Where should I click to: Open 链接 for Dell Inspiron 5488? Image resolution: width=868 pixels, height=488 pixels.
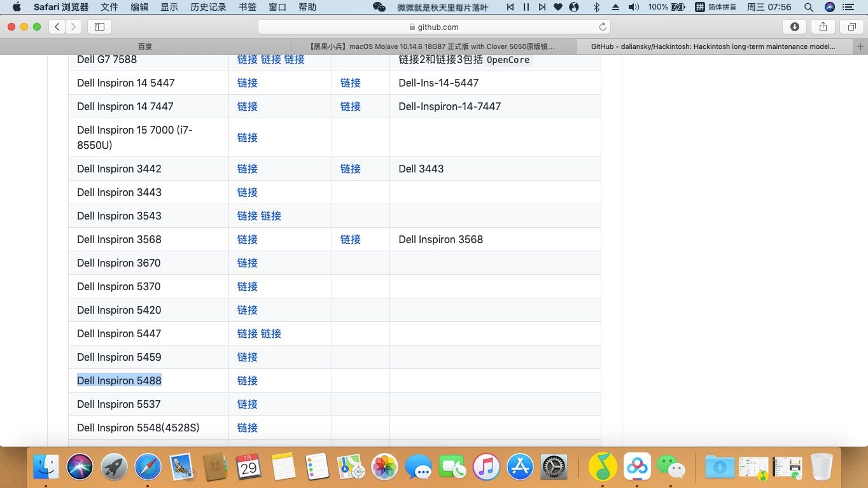(x=248, y=380)
